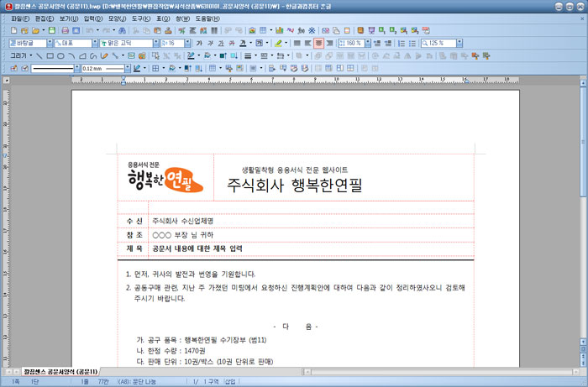Toggle bullet list

[412, 43]
